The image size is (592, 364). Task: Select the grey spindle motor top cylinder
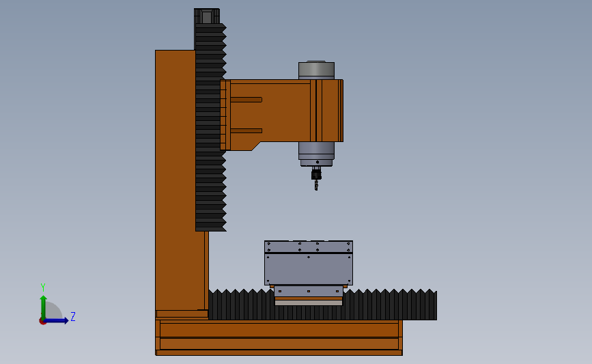(x=316, y=70)
